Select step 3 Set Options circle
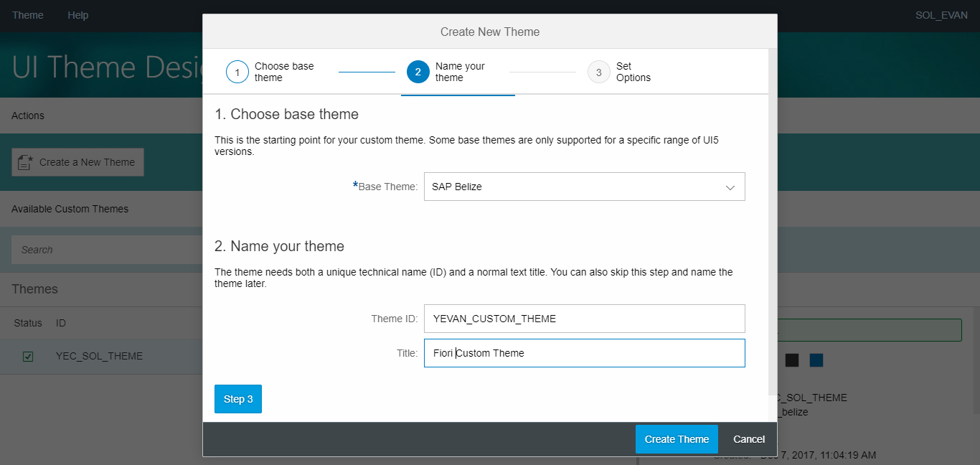This screenshot has width=980, height=465. [599, 72]
